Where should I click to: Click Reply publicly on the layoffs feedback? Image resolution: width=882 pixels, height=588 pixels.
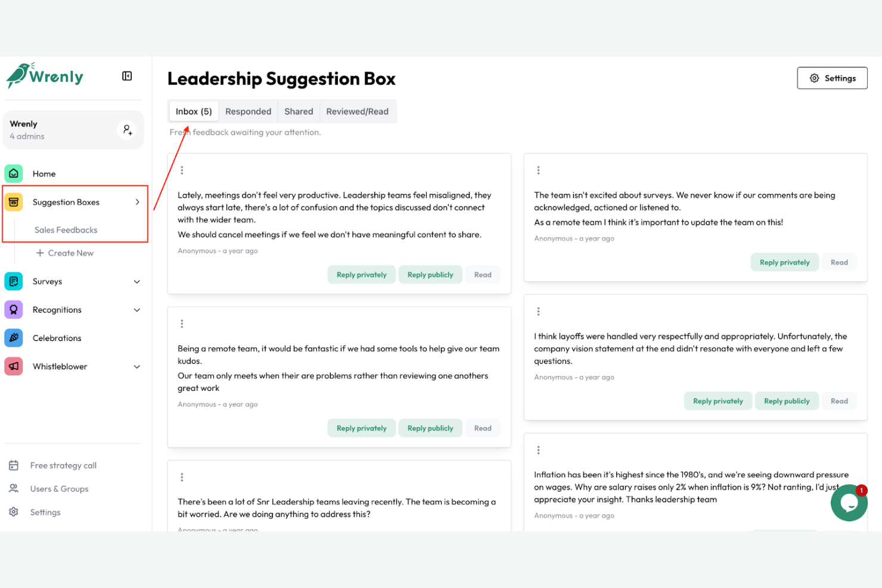[x=787, y=401]
